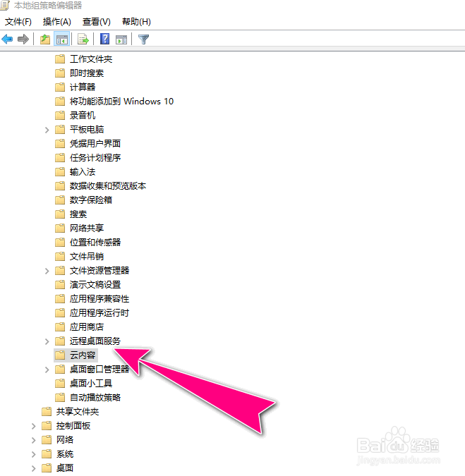Select the 即时搜索 folder

click(x=87, y=73)
